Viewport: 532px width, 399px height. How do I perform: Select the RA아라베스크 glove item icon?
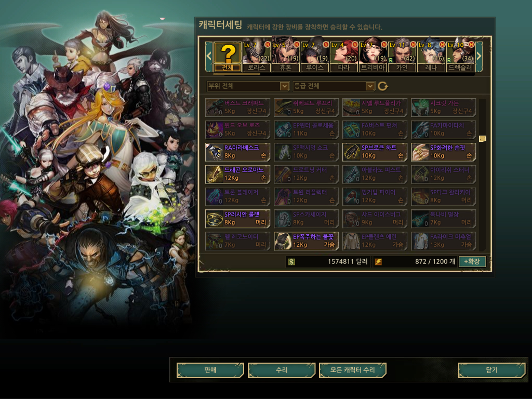click(x=215, y=152)
